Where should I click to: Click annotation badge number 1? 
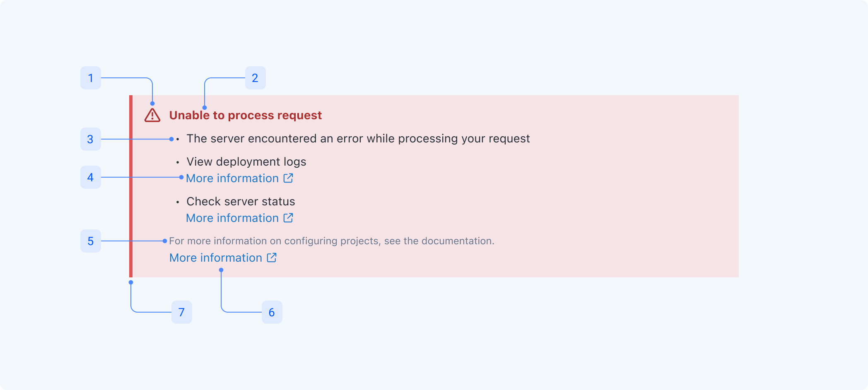91,78
